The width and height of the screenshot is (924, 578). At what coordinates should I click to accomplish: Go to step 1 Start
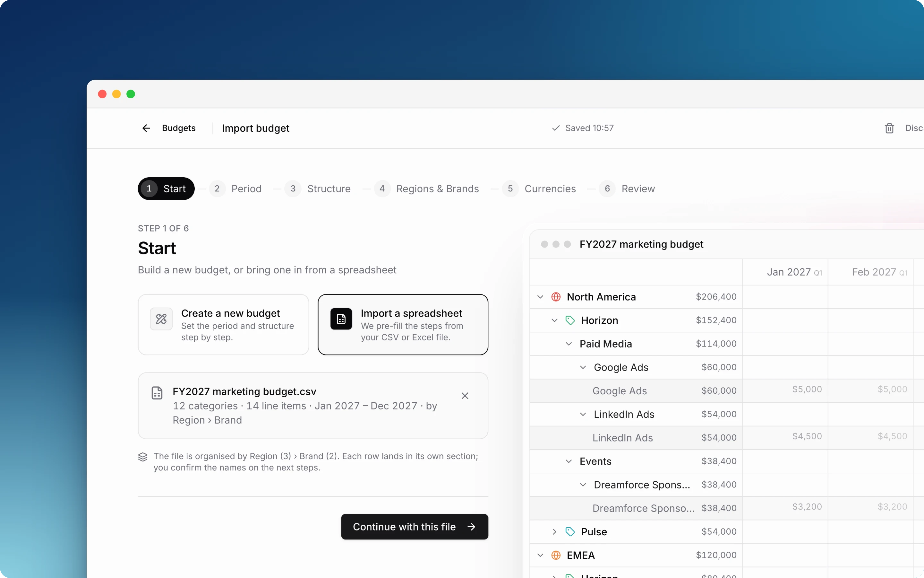(166, 188)
